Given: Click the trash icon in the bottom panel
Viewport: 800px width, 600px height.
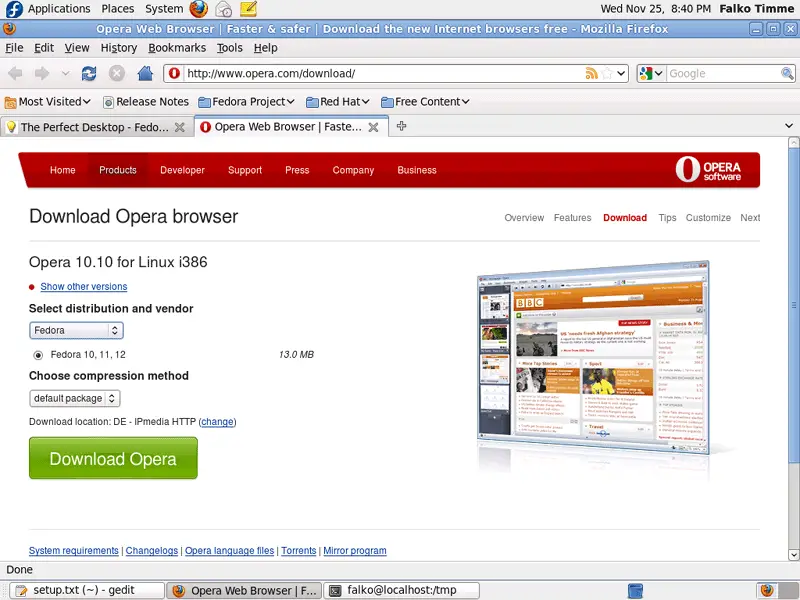Looking at the screenshot, I should pos(635,591).
